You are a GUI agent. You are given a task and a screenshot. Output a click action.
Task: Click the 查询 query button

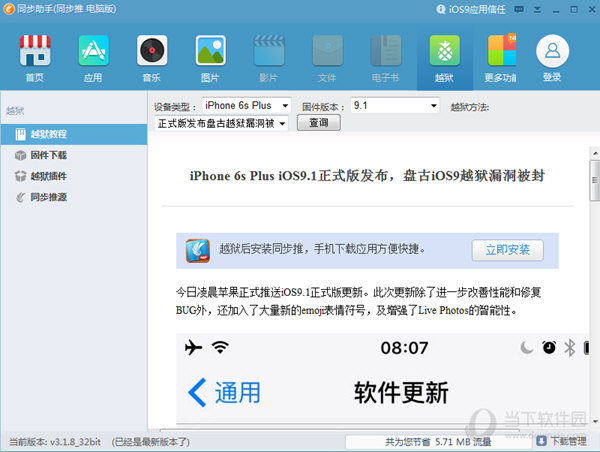click(319, 123)
